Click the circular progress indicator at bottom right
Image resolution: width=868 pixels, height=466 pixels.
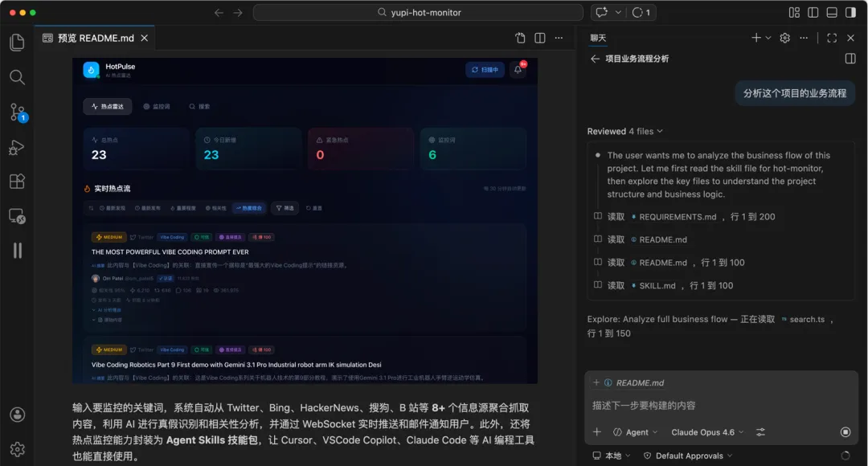845,456
